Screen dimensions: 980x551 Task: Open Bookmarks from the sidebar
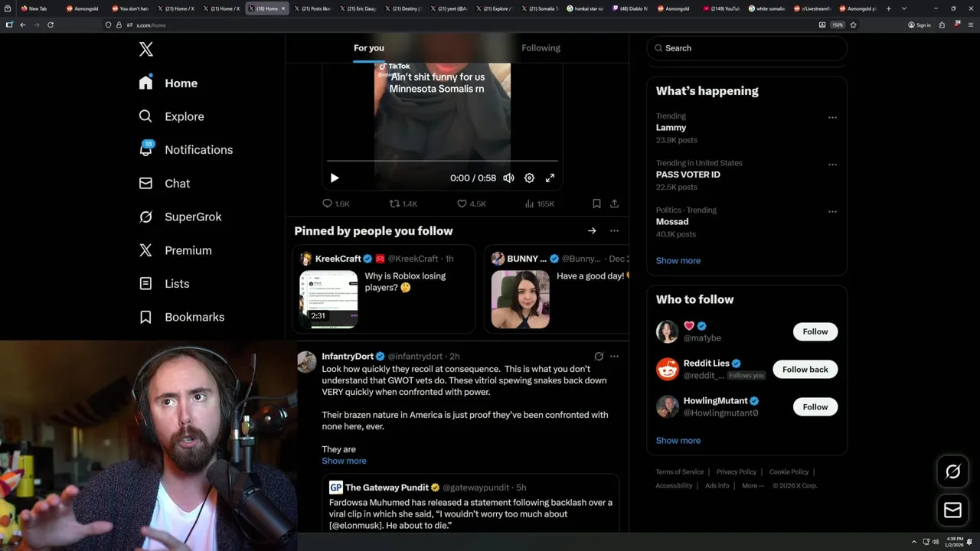181,317
